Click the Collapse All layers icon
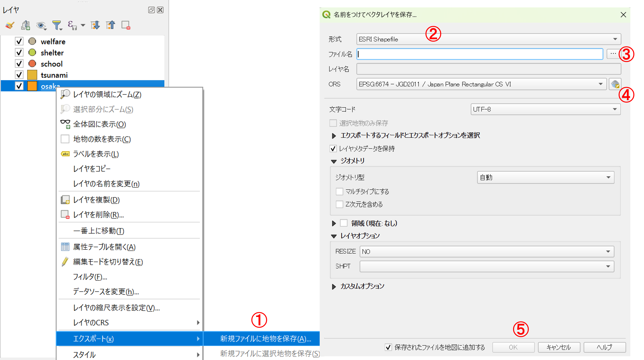Screen dimensions: 644x360 pos(110,25)
